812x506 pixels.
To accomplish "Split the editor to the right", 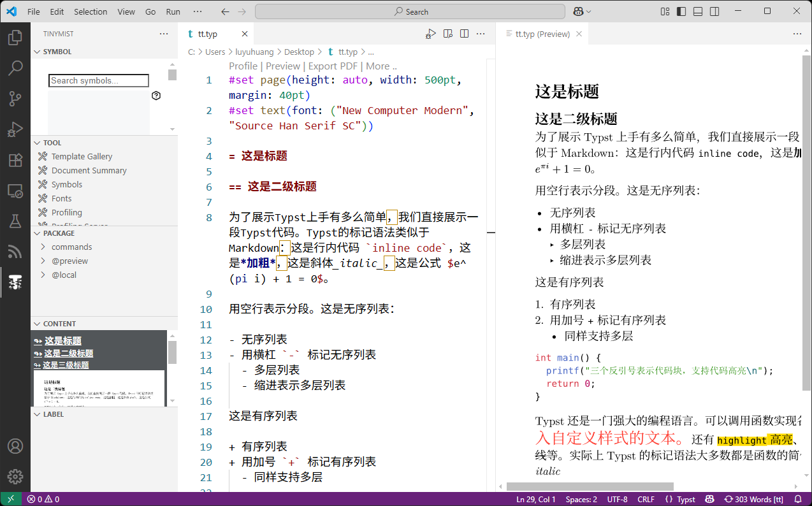I will point(465,34).
